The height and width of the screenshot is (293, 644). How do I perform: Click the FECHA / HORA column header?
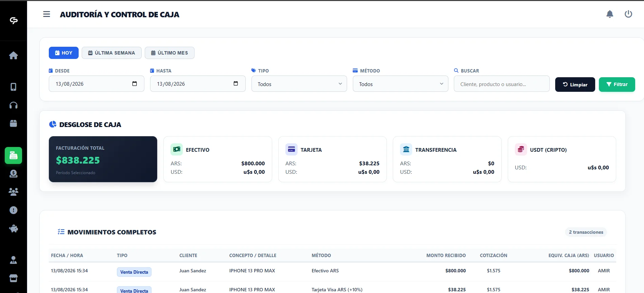[67, 255]
